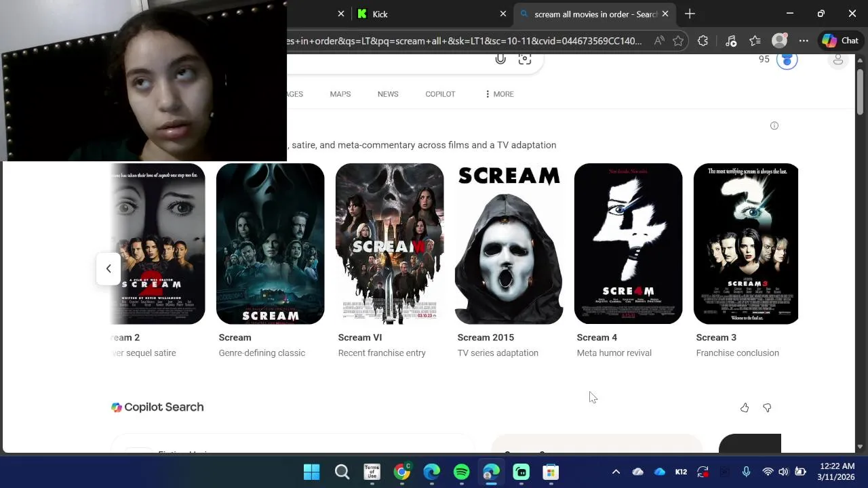Image resolution: width=868 pixels, height=488 pixels.
Task: Click the microphone tray icon
Action: click(x=746, y=472)
